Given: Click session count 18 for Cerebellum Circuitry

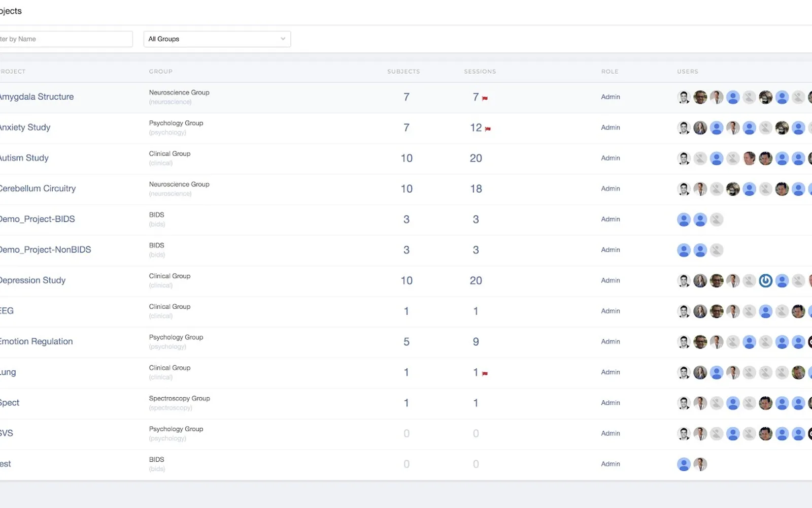Looking at the screenshot, I should click(x=476, y=189).
